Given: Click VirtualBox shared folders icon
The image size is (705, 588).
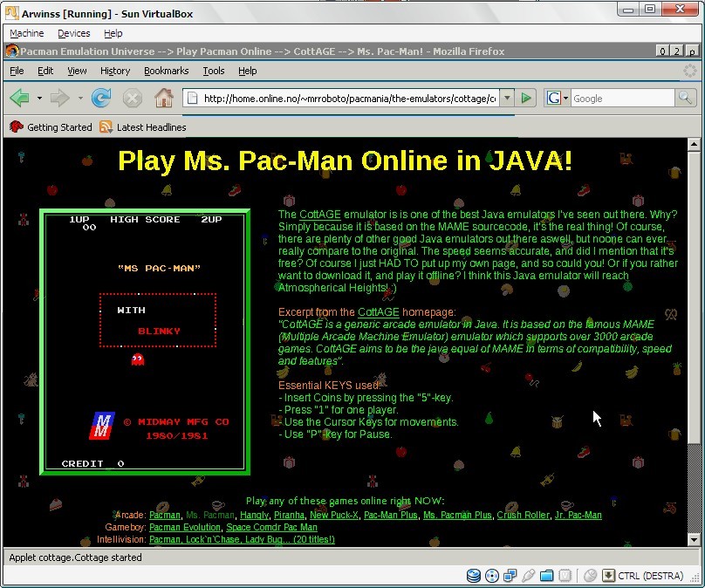Looking at the screenshot, I should tap(547, 576).
